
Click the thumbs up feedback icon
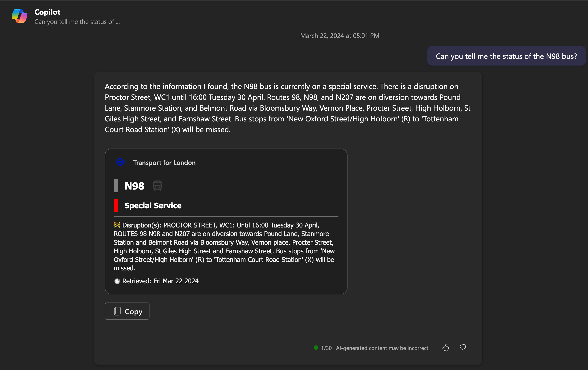tap(446, 348)
